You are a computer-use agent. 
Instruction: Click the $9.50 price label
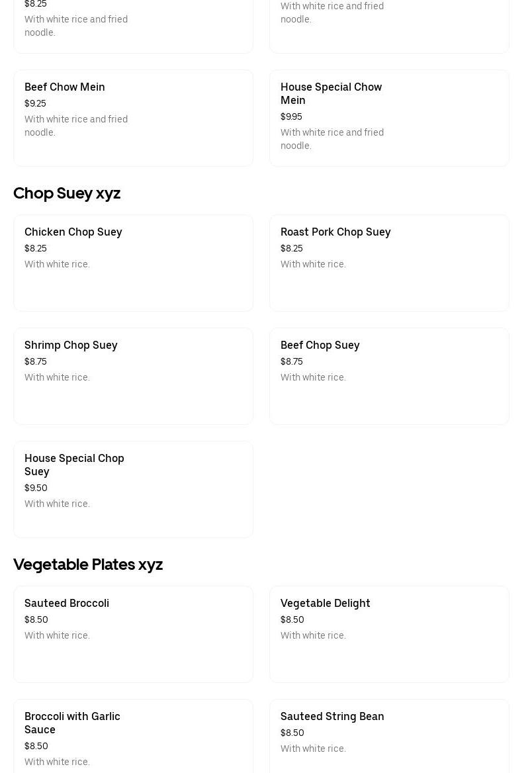(x=36, y=488)
